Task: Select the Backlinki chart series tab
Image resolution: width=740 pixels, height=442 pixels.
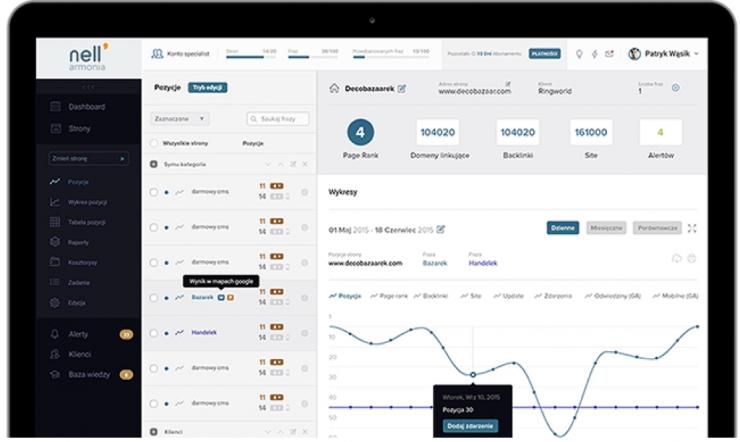Action: tap(430, 296)
